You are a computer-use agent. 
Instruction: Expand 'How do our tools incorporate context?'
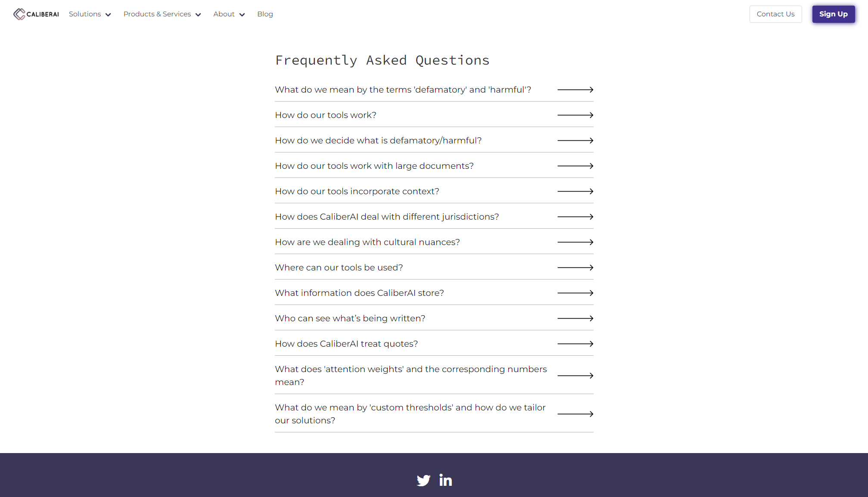(357, 191)
